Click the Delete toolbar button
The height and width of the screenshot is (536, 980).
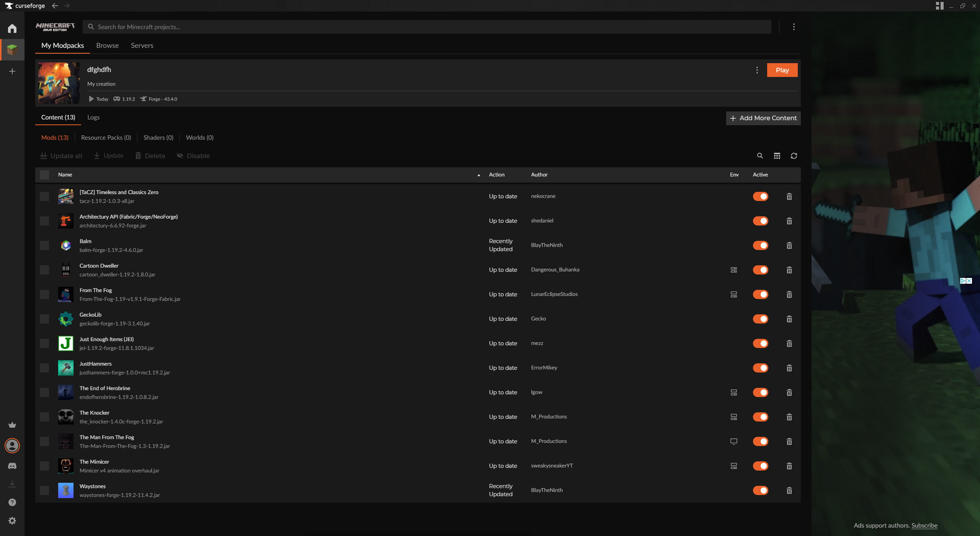pos(150,156)
